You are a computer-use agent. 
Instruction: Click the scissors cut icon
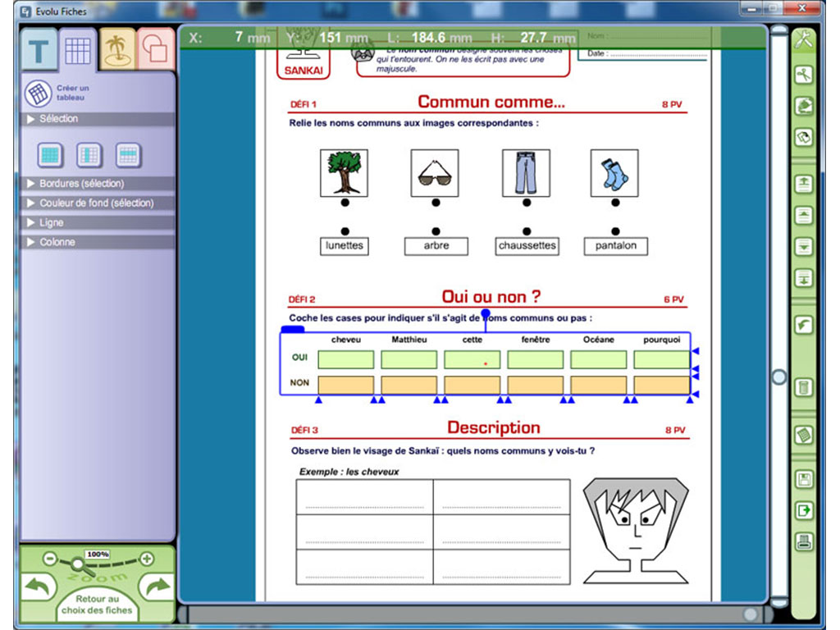[x=802, y=74]
